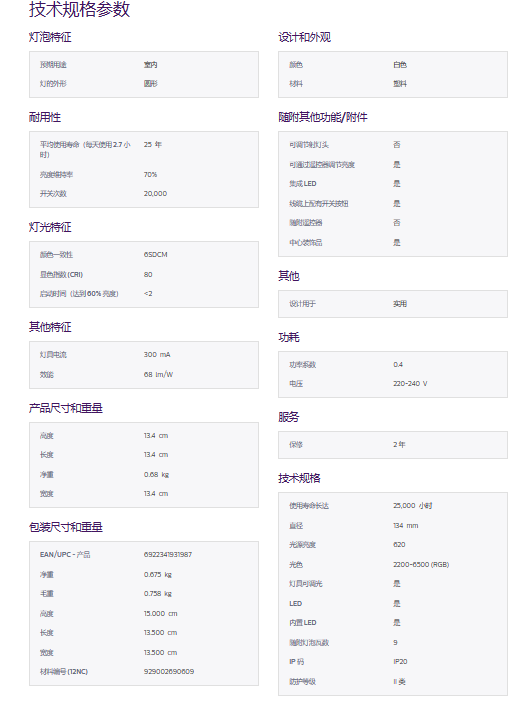Click the 技术规格 section heading
The image size is (531, 702).
(299, 478)
